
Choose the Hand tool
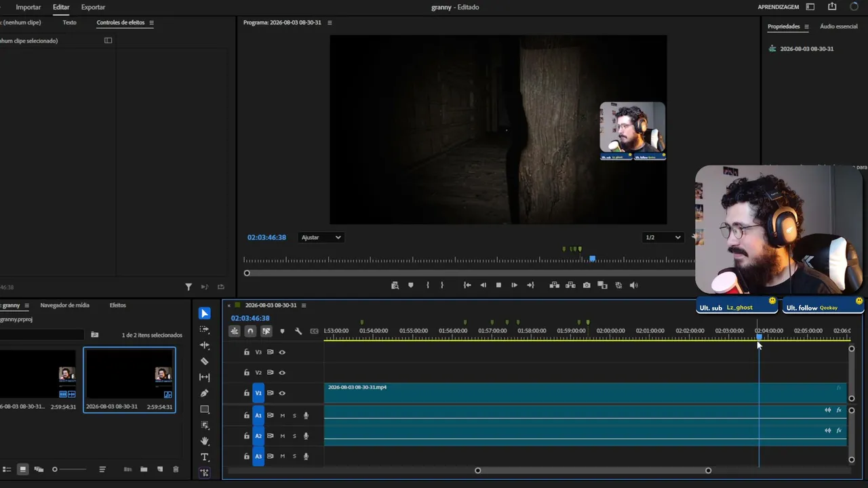(x=204, y=441)
